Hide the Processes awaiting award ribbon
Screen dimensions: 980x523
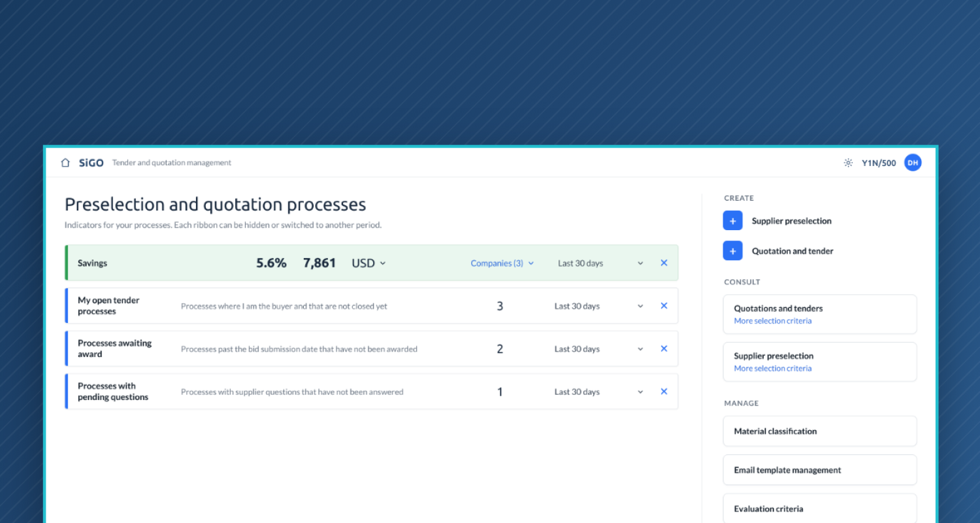point(664,348)
